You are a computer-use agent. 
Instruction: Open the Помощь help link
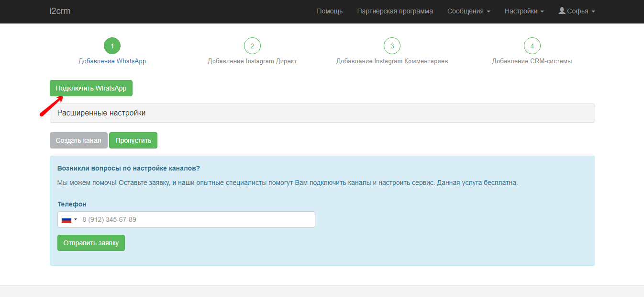tap(330, 11)
